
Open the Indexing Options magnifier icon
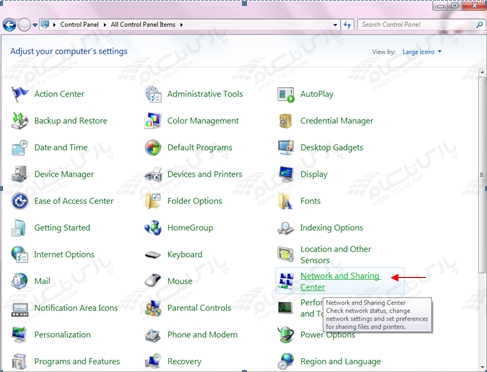[x=286, y=228]
